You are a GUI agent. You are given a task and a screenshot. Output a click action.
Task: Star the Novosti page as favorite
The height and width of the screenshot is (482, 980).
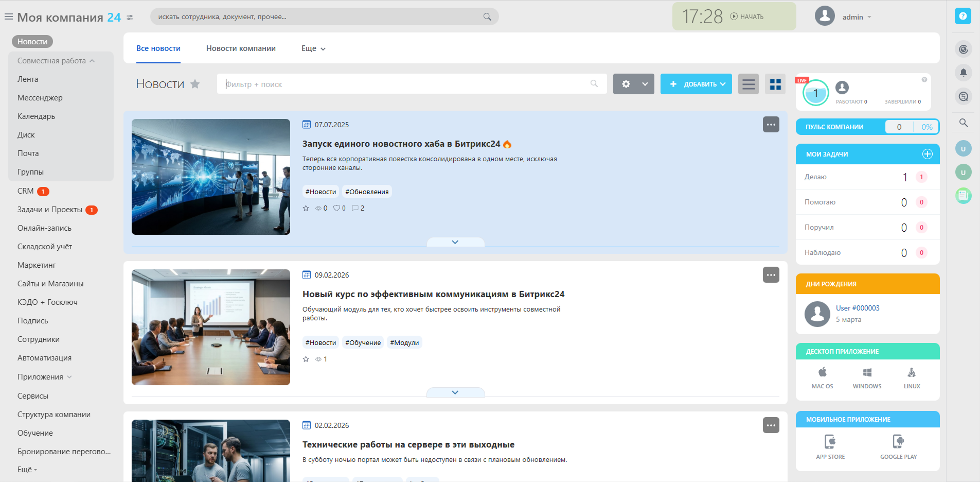pyautogui.click(x=195, y=84)
